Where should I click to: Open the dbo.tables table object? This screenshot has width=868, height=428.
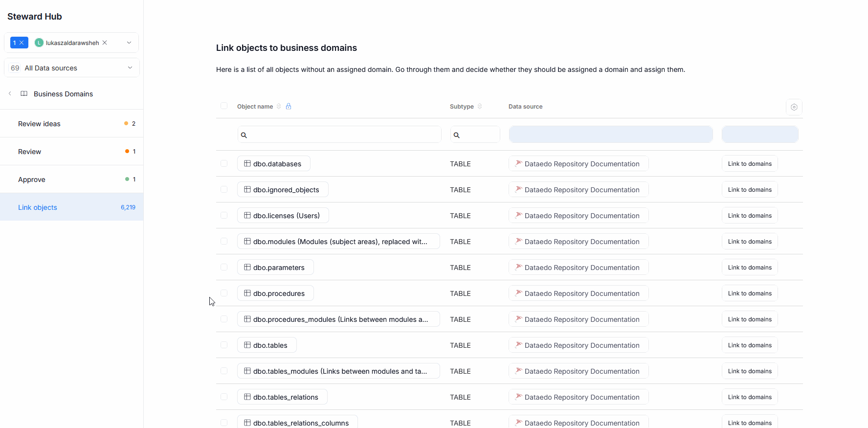click(x=267, y=345)
